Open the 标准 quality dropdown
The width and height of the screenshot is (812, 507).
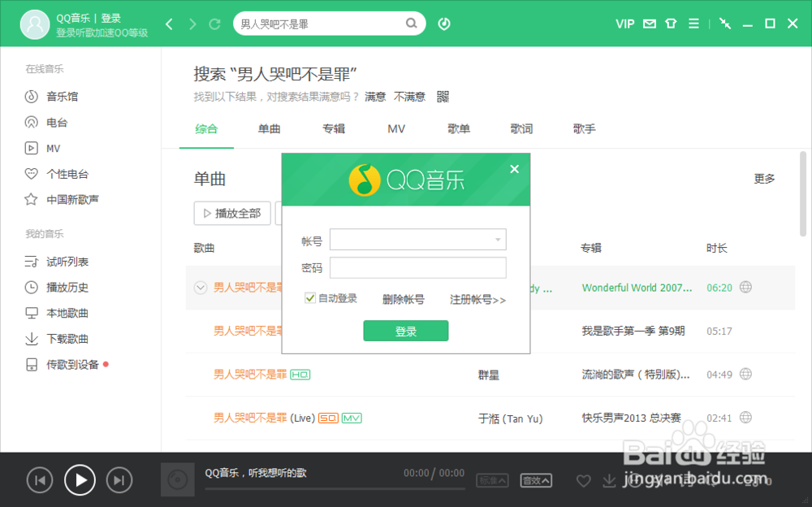[x=492, y=480]
